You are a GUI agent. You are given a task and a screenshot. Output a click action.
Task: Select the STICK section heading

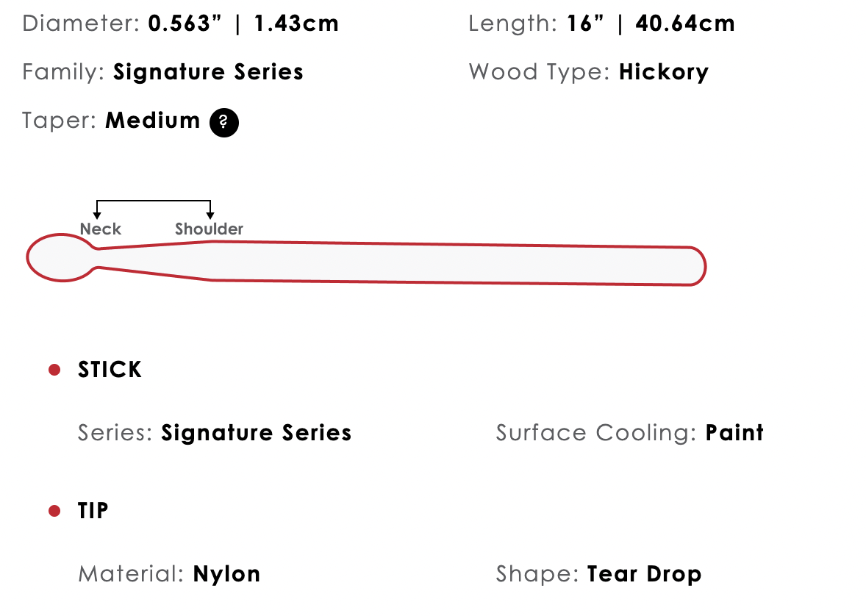pos(110,370)
